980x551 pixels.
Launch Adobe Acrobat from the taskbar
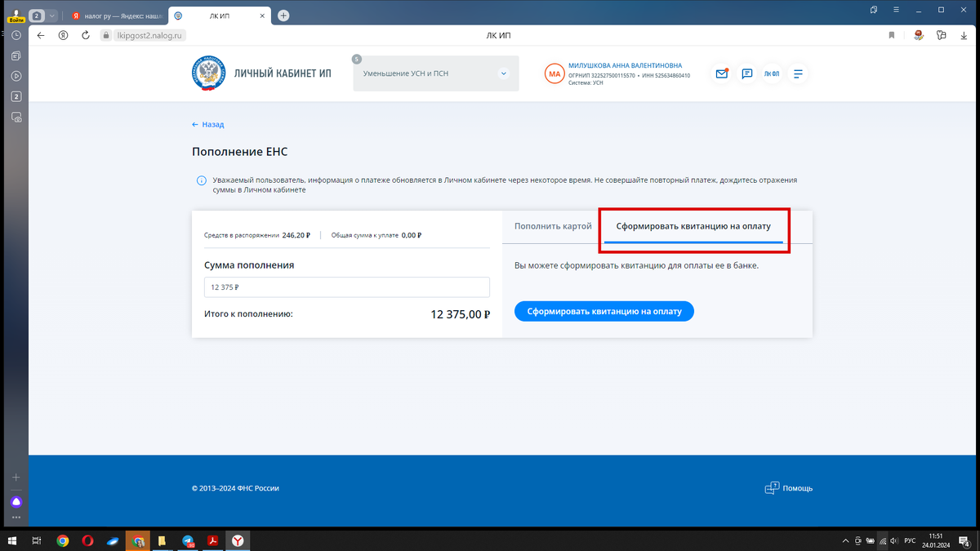[x=212, y=540]
